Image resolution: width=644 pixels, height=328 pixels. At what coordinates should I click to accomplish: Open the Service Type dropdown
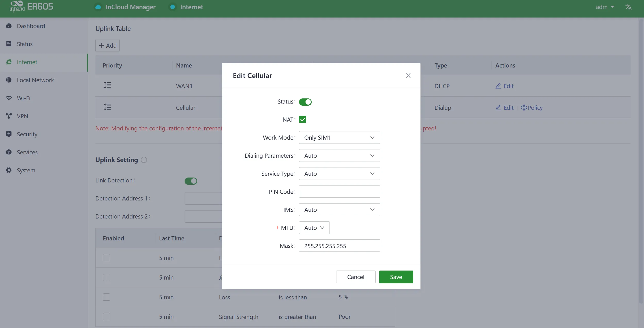340,174
